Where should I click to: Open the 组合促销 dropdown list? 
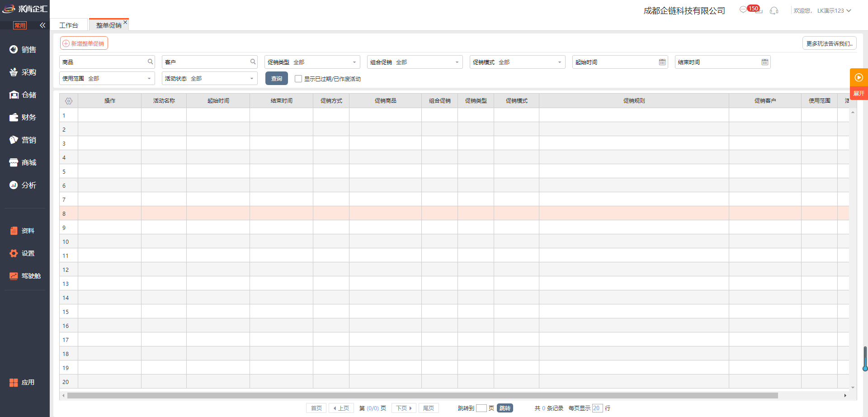(x=457, y=62)
